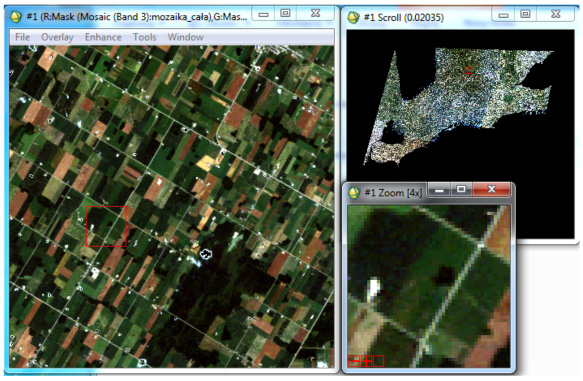Toggle the crosshair box in Zoom window

(x=379, y=361)
